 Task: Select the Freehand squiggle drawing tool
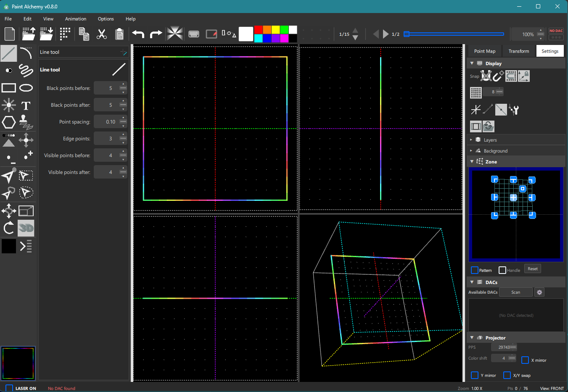coord(26,71)
